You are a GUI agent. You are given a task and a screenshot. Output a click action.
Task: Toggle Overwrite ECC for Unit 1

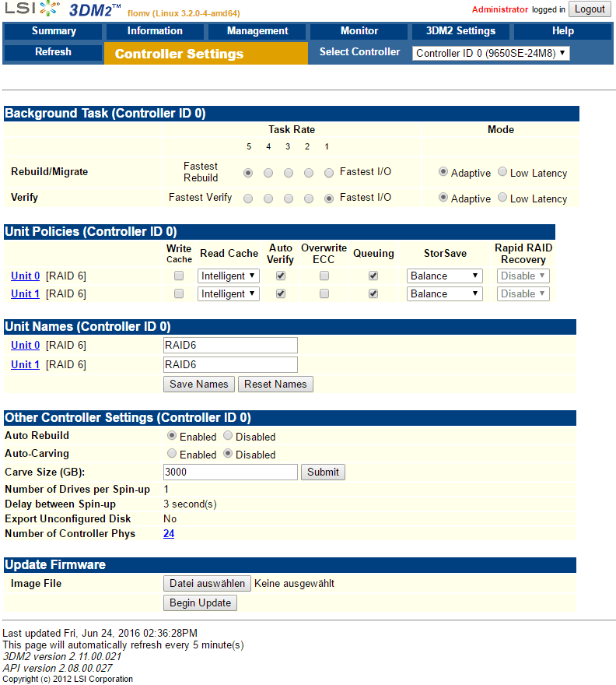pyautogui.click(x=324, y=293)
